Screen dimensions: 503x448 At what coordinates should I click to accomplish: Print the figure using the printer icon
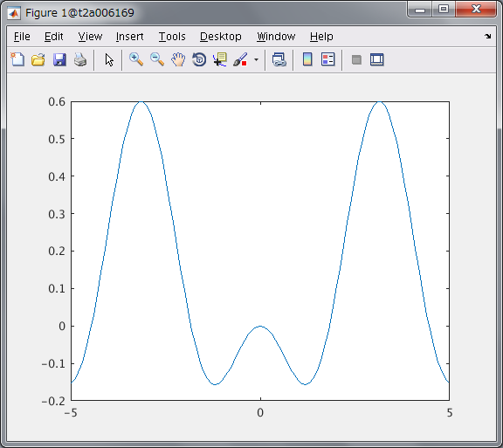pos(80,59)
